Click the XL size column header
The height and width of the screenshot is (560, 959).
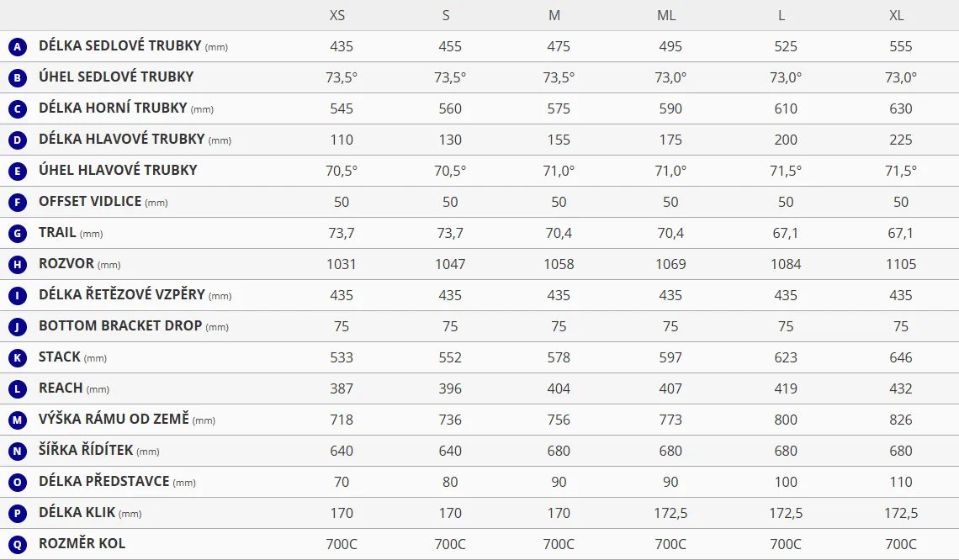pos(897,16)
